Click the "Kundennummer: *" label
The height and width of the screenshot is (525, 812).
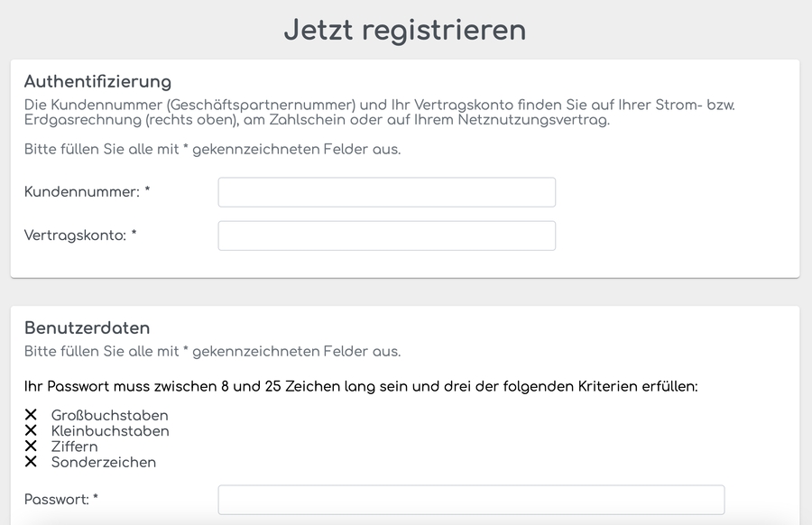(87, 192)
